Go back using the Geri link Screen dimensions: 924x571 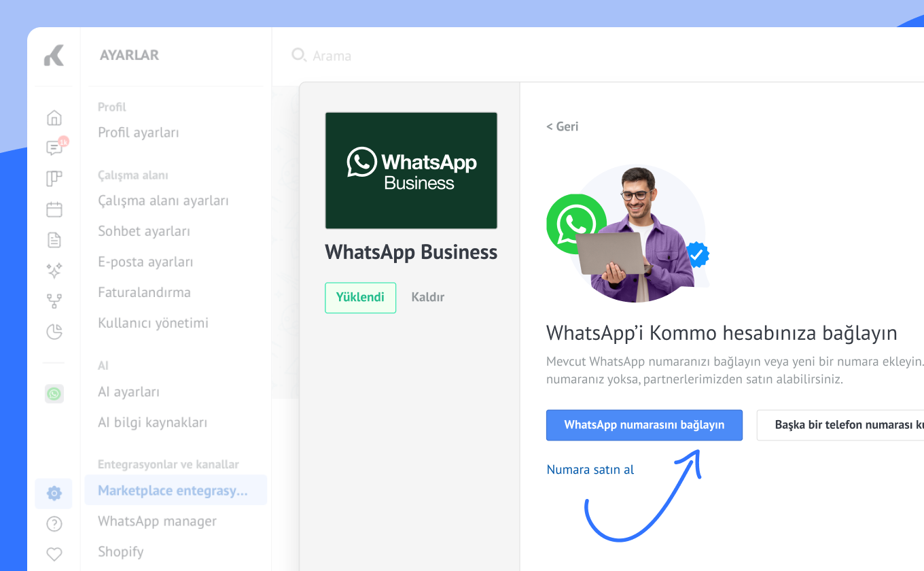[563, 126]
